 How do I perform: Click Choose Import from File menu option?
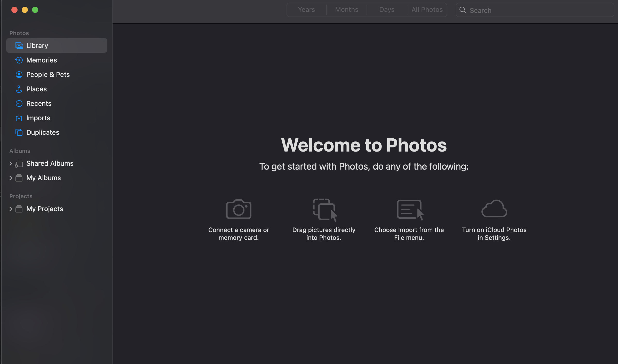[x=409, y=219]
